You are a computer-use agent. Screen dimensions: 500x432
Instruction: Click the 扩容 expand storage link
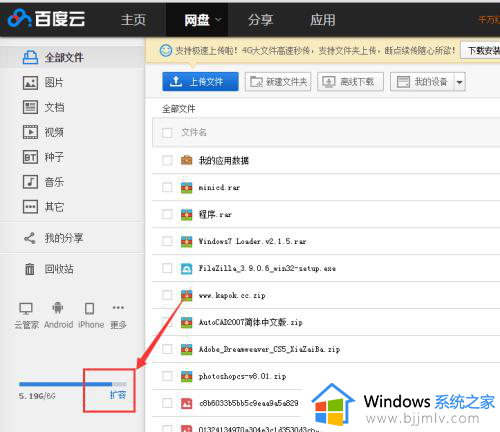click(x=118, y=395)
